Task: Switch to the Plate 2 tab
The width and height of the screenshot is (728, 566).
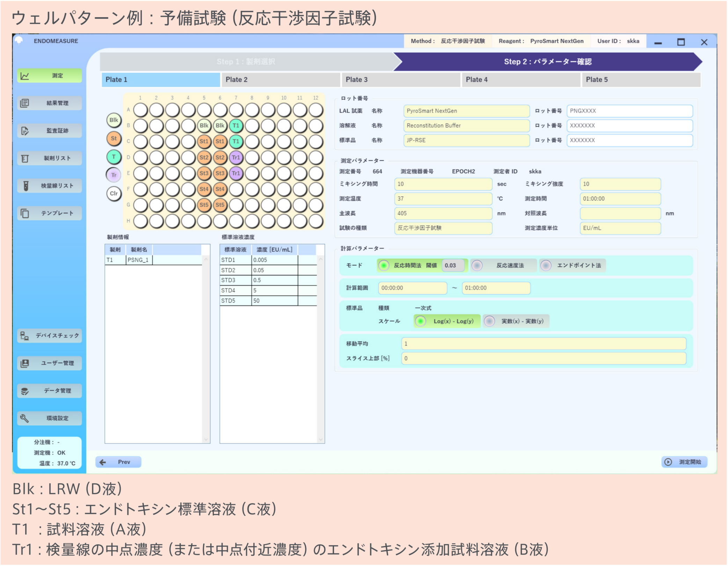Action: [280, 80]
